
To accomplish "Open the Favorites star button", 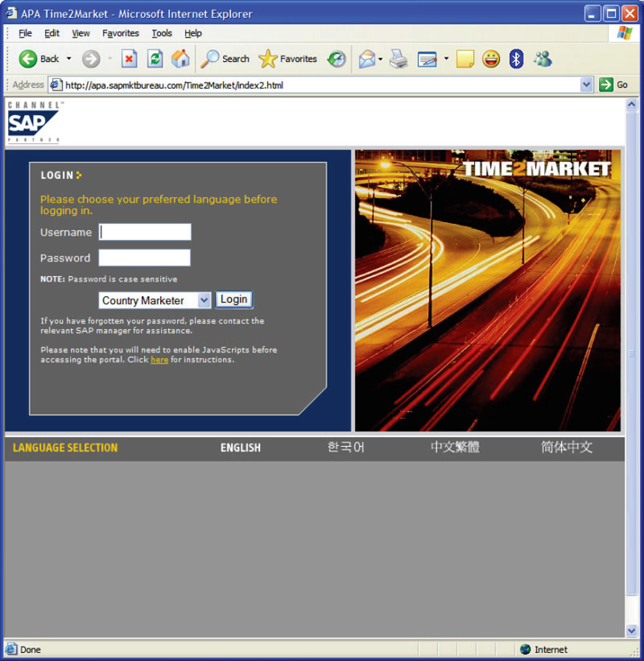I will coord(288,59).
